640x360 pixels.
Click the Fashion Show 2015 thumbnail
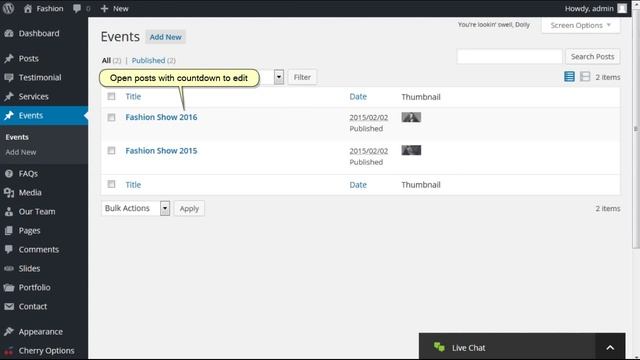[x=411, y=151]
